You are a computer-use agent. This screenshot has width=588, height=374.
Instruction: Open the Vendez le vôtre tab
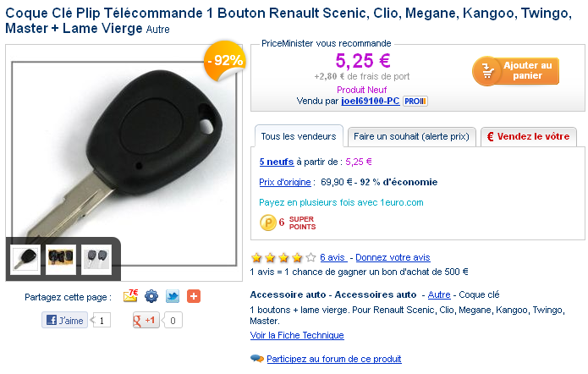529,136
